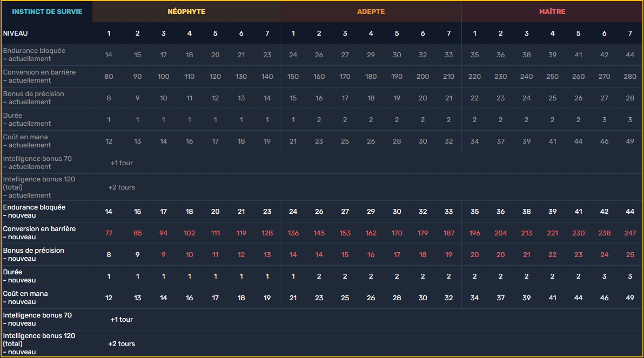Click Néophyte level 1 value 8 in new précision
Screen dimensions: 644x358
tap(109, 254)
